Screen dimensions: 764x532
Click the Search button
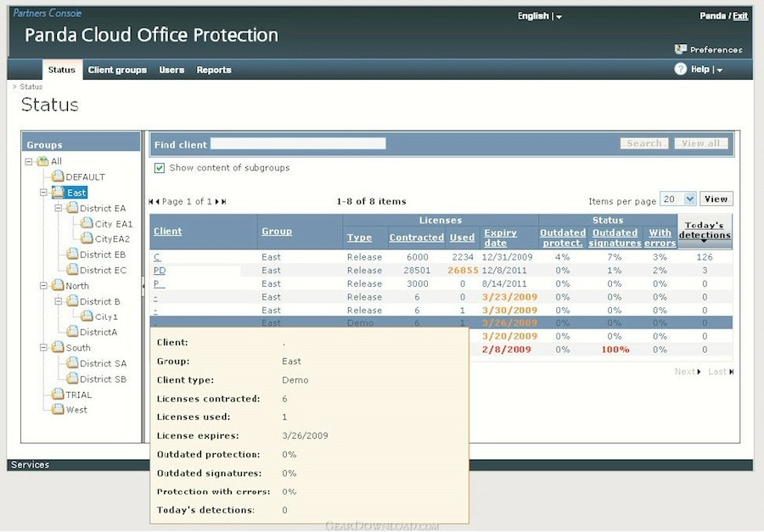tap(644, 143)
